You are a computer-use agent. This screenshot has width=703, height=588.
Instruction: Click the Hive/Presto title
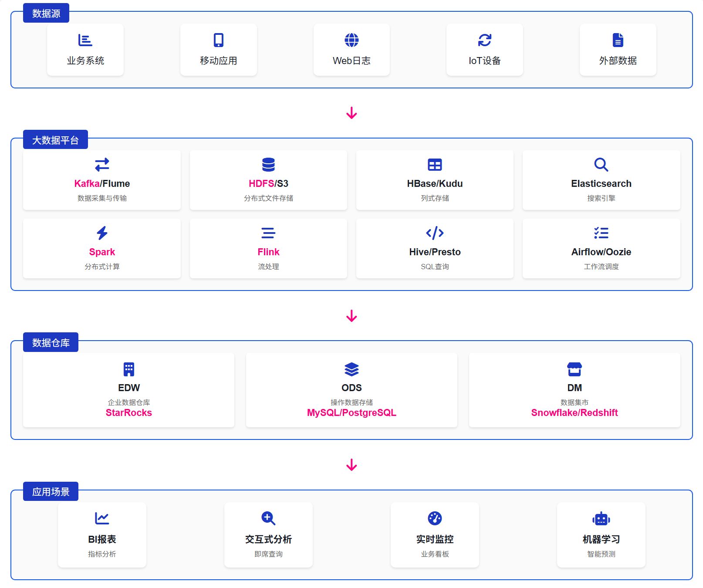pos(435,252)
